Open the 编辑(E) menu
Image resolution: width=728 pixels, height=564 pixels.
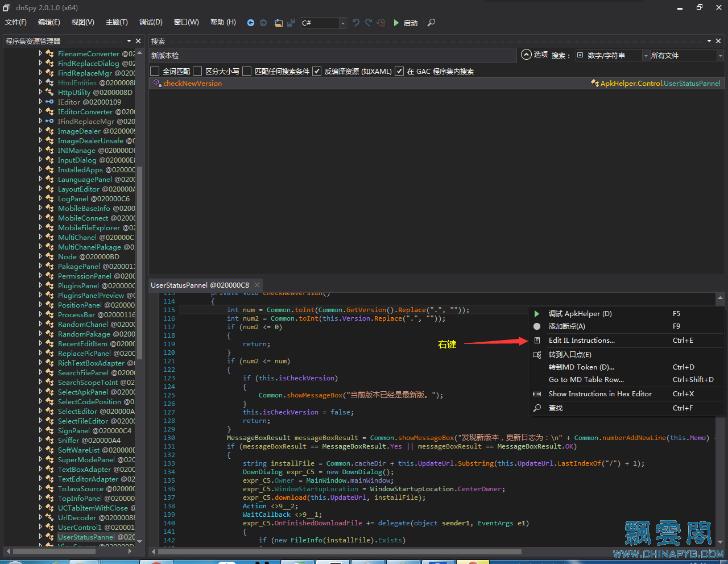pyautogui.click(x=49, y=22)
